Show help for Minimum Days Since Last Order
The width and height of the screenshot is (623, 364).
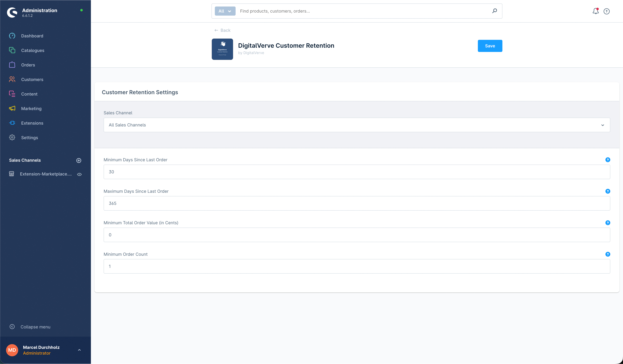coord(607,160)
